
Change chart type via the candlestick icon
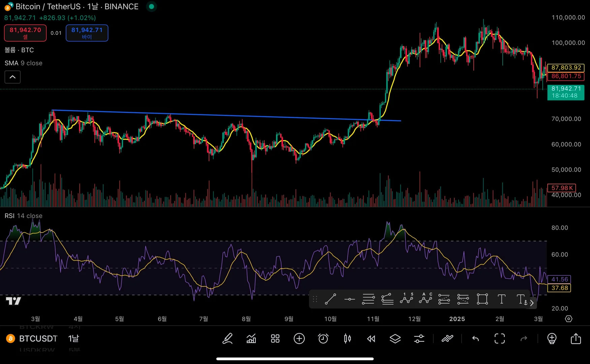(347, 338)
